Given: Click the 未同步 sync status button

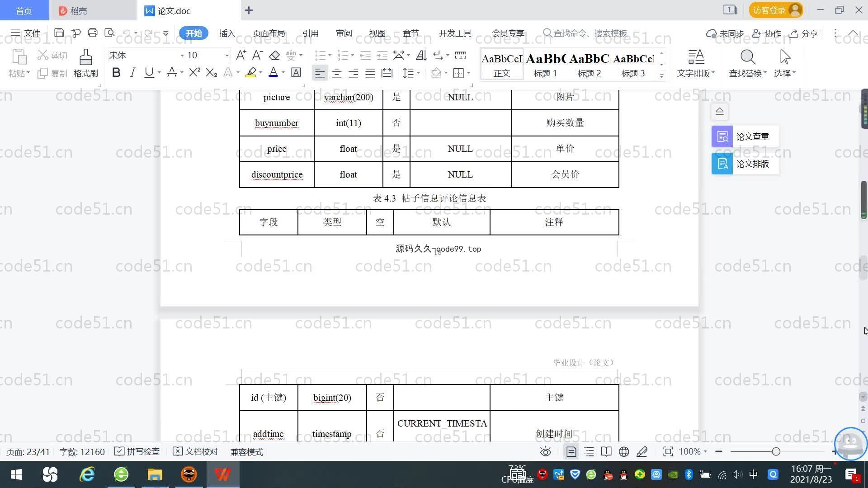Looking at the screenshot, I should click(725, 33).
